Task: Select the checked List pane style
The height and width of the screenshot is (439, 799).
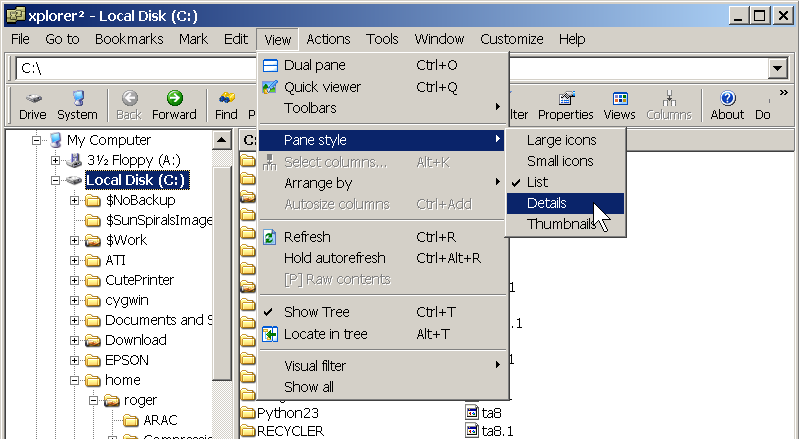Action: [537, 182]
